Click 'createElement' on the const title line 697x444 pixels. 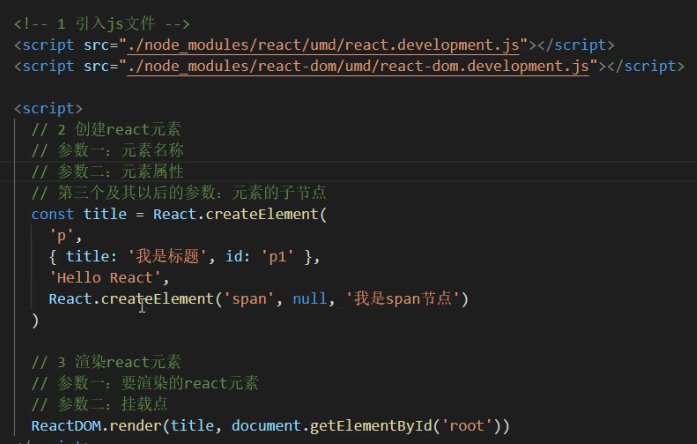(x=262, y=215)
